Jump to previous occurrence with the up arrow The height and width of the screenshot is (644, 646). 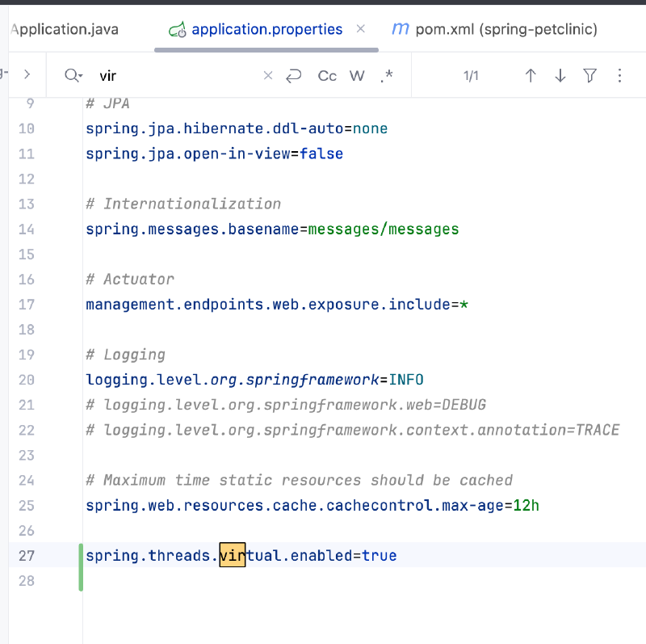[531, 75]
